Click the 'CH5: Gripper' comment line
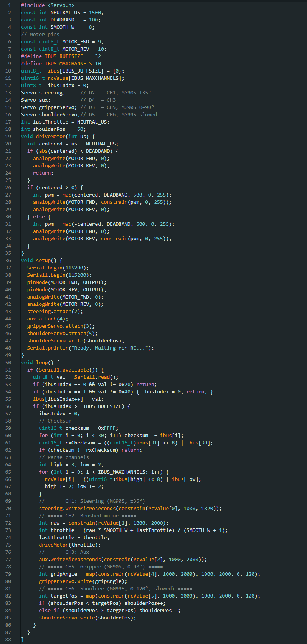307x644 pixels. click(101, 567)
